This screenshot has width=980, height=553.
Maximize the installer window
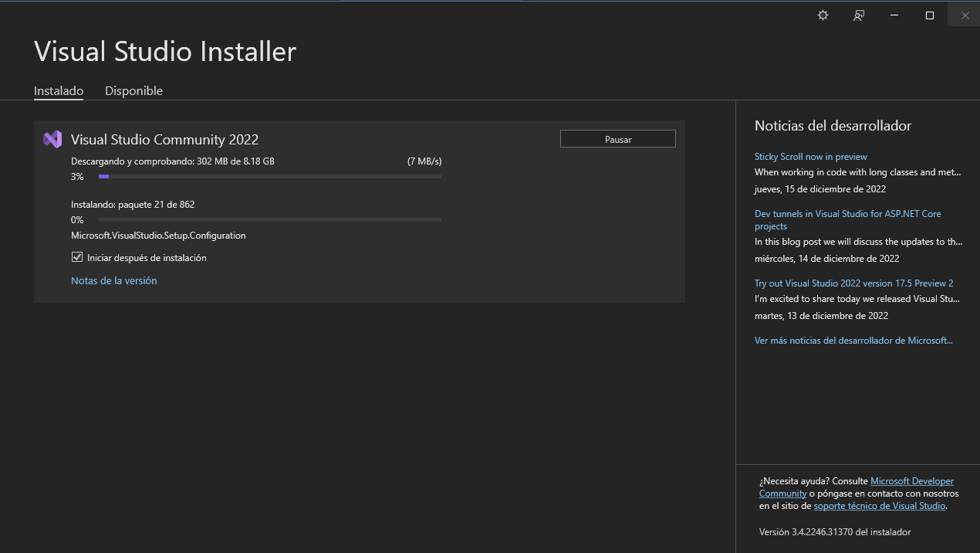pos(929,15)
